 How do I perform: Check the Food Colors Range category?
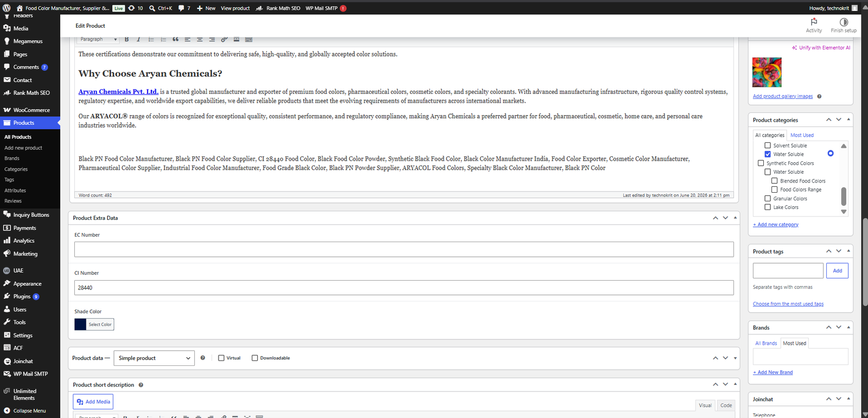click(x=774, y=189)
